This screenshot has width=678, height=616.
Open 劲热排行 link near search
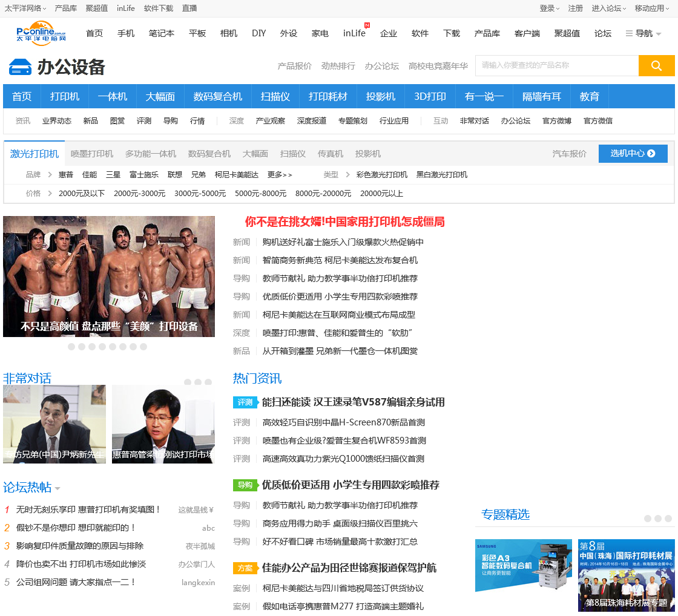[x=338, y=66]
